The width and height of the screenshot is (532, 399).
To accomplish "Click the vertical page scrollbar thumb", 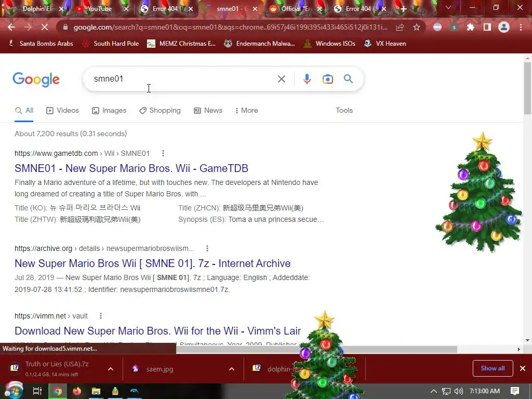I will pos(527,88).
